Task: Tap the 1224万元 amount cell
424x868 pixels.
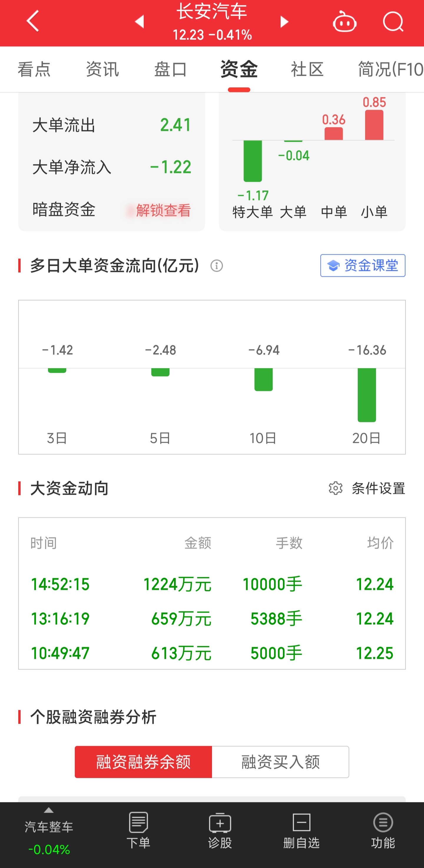Action: (x=178, y=584)
